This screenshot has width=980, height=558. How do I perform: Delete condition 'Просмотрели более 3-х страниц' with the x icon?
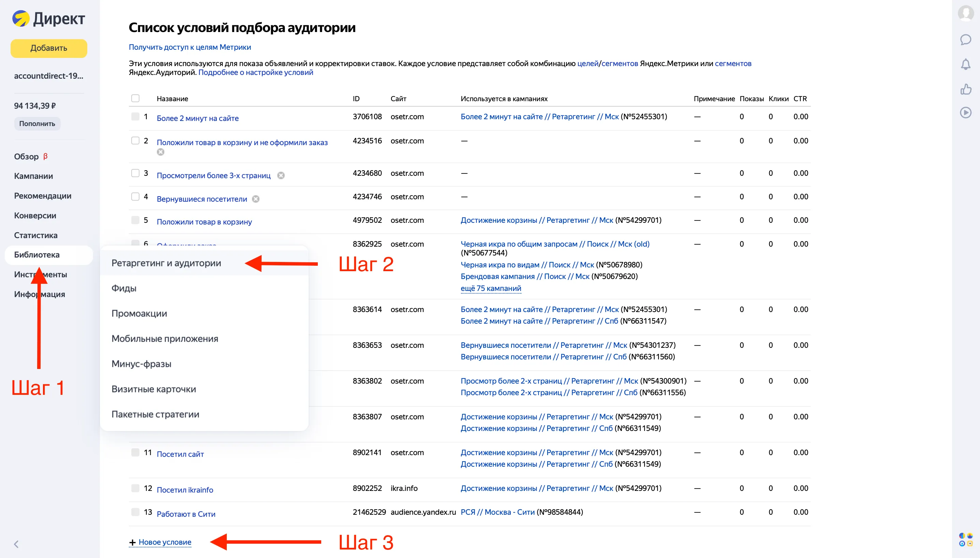pos(281,175)
